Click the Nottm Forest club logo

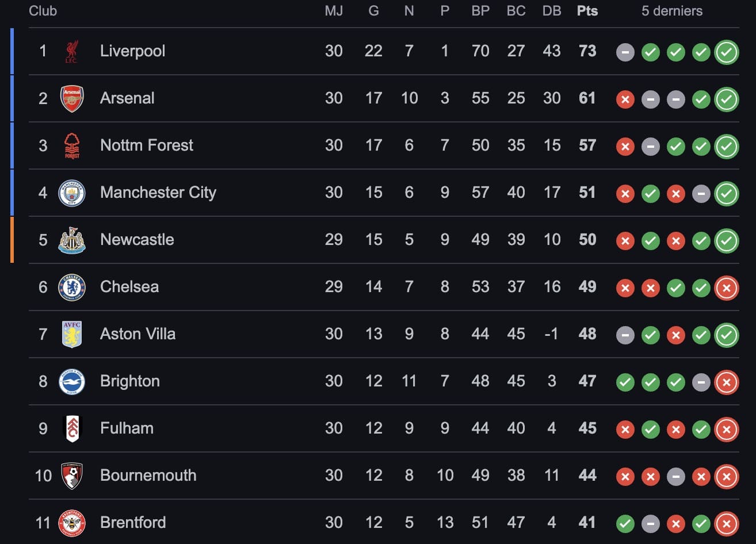coord(72,145)
